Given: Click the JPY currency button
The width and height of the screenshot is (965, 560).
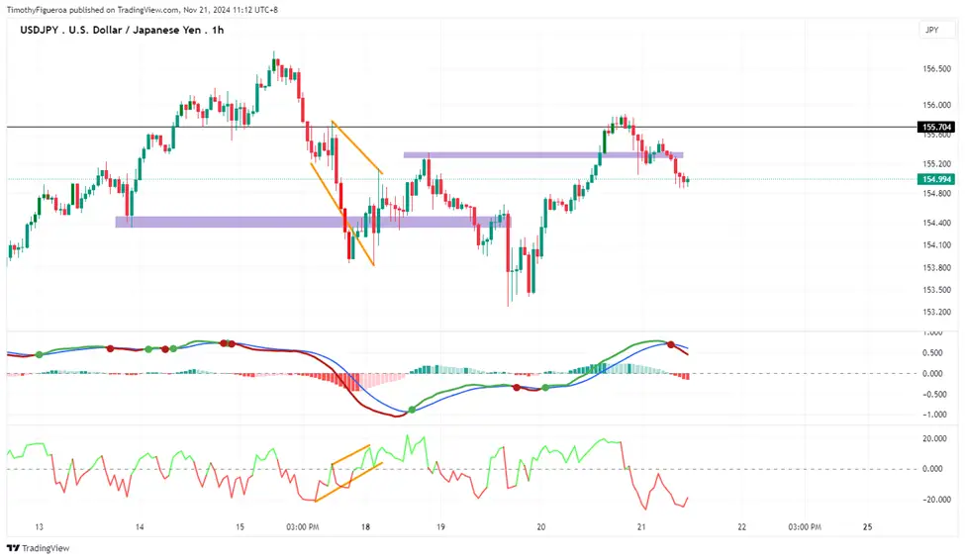Looking at the screenshot, I should (936, 30).
